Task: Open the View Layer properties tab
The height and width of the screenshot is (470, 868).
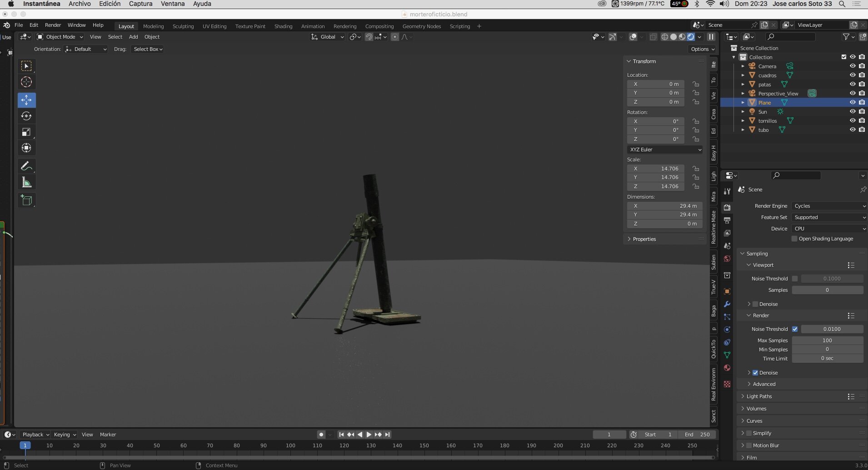Action: 727,233
